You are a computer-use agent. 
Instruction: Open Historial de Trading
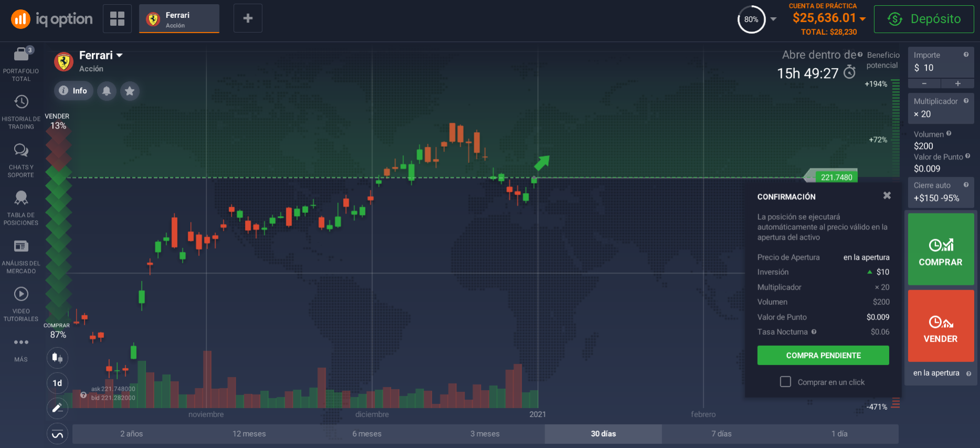point(21,102)
